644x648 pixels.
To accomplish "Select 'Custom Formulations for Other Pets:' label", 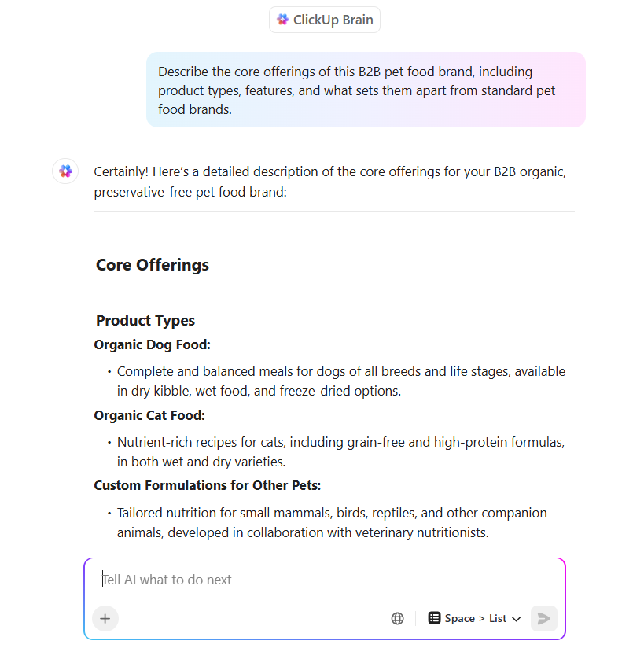I will [x=207, y=485].
